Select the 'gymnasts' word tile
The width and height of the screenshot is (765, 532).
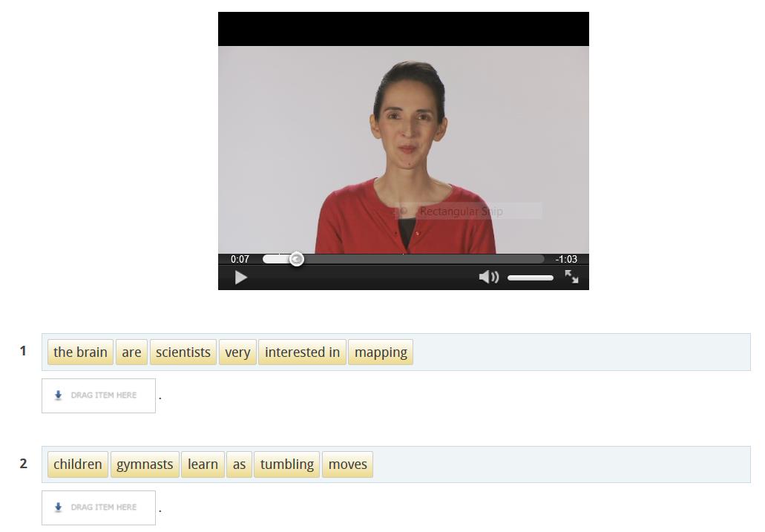click(x=145, y=464)
